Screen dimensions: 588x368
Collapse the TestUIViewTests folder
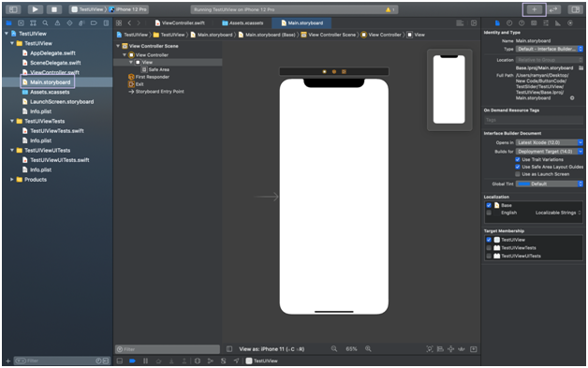pyautogui.click(x=12, y=121)
